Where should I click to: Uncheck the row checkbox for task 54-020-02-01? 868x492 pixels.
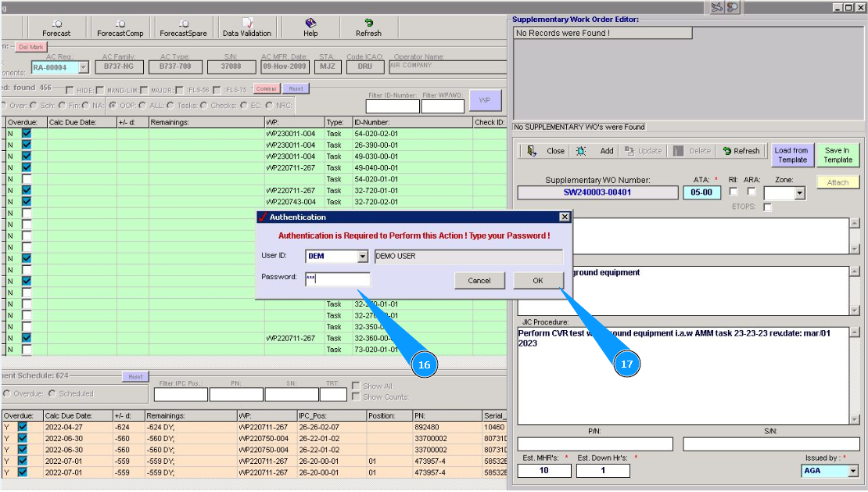tap(27, 134)
